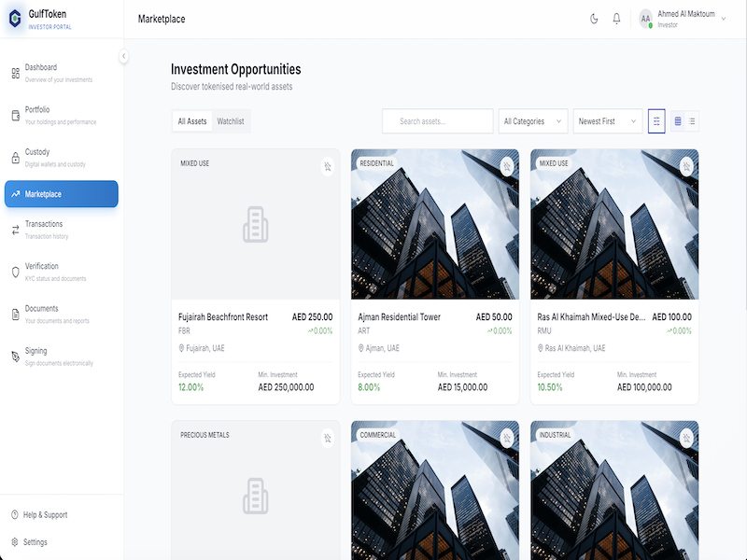Viewport: 747px width, 560px height.
Task: Select Portfolio from the sidebar navigation
Action: click(x=58, y=114)
